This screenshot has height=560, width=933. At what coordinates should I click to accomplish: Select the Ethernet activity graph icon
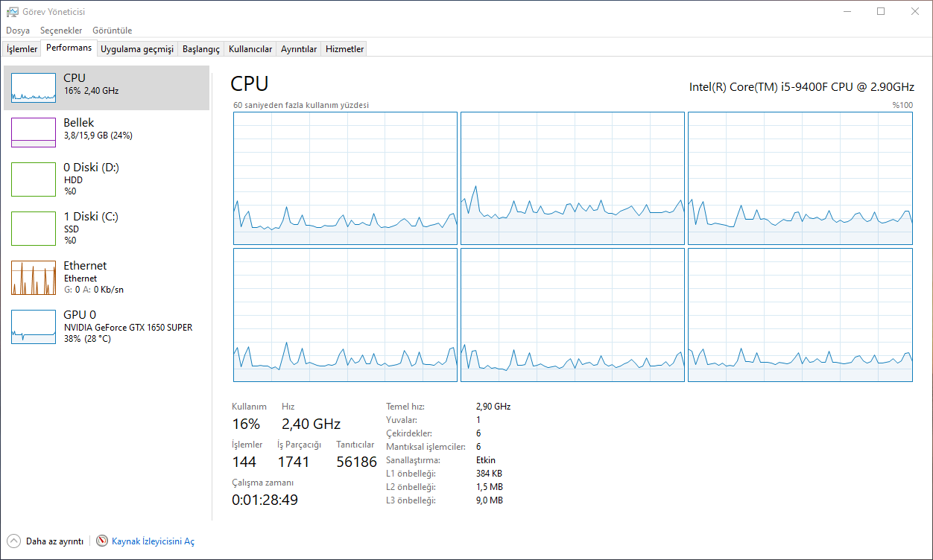[34, 278]
